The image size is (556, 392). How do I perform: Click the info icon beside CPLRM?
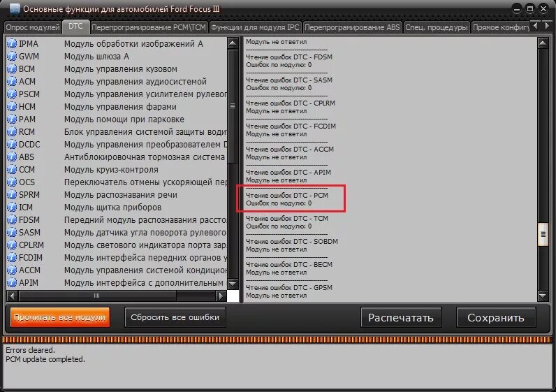[12, 245]
